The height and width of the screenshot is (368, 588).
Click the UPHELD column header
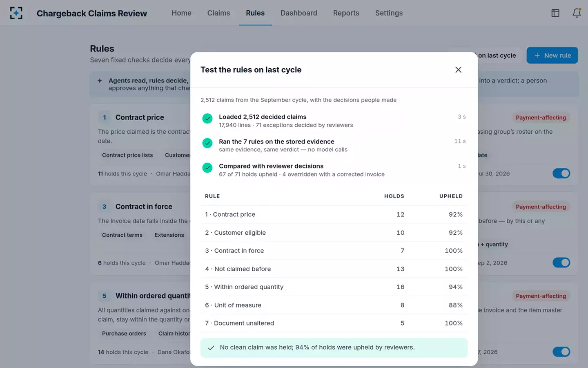[451, 196]
